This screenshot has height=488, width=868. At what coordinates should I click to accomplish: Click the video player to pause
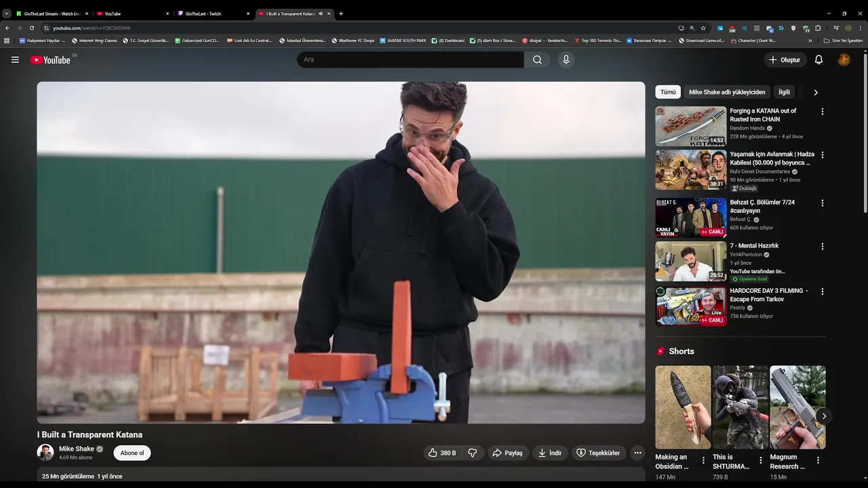pos(341,253)
